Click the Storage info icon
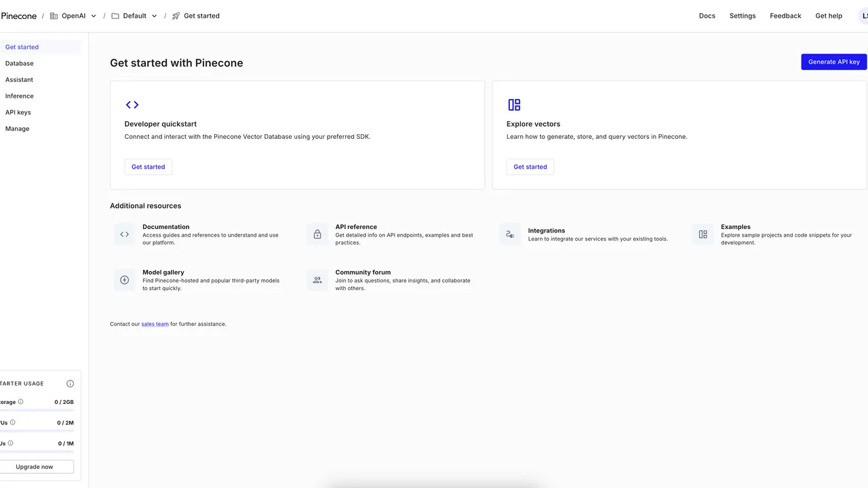Screen dimensions: 868x488 click(x=20, y=402)
